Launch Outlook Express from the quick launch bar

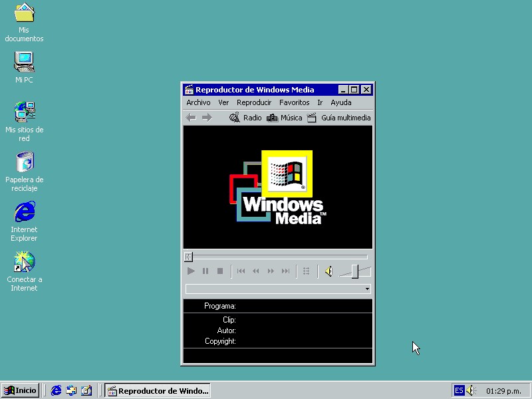[71, 390]
